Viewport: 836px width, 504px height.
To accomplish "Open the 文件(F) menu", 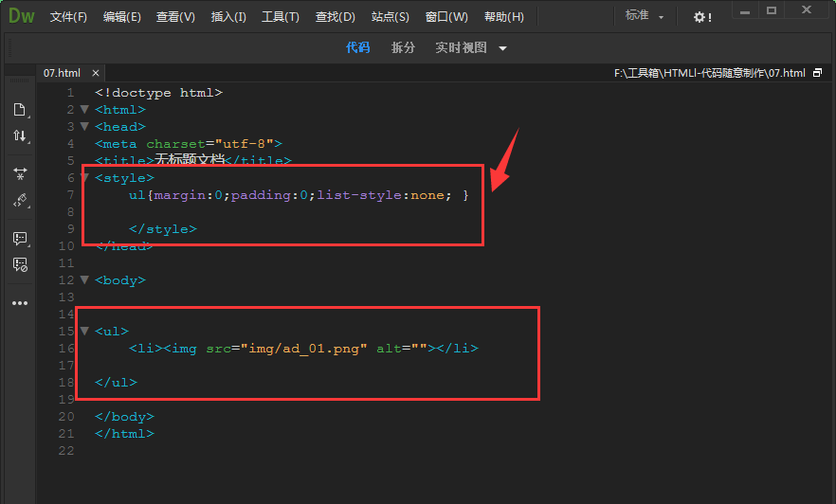I will (x=68, y=17).
